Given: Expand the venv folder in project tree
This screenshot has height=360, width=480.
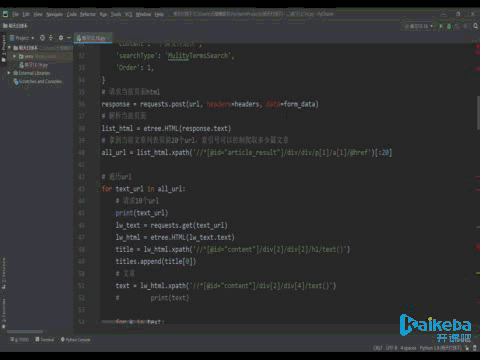Looking at the screenshot, I should point(15,56).
